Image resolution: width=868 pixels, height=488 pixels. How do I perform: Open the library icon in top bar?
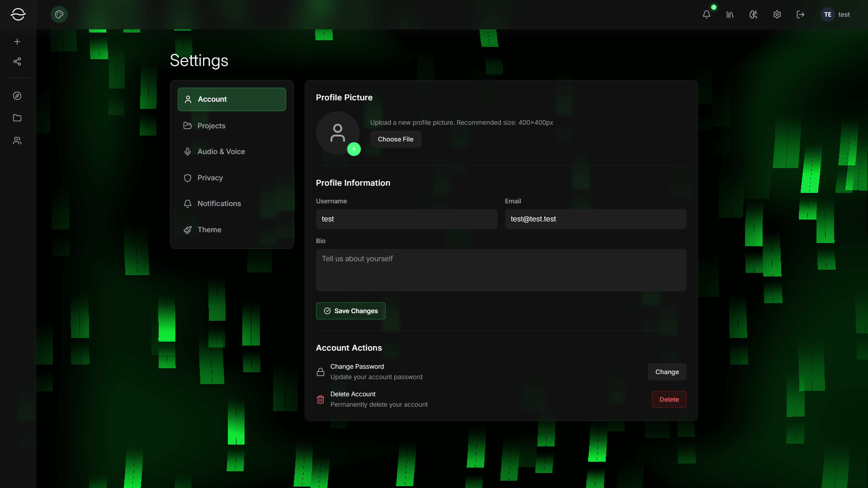tap(730, 14)
